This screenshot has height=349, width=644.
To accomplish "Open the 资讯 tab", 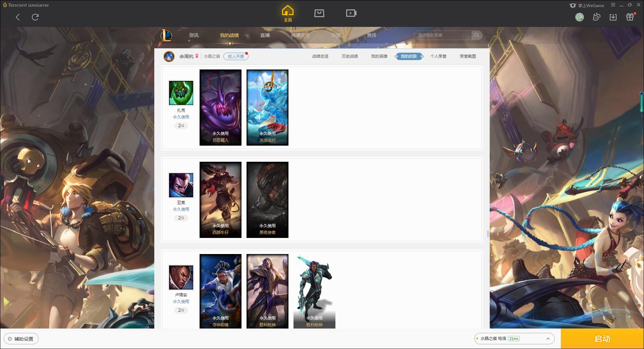I will [x=194, y=35].
